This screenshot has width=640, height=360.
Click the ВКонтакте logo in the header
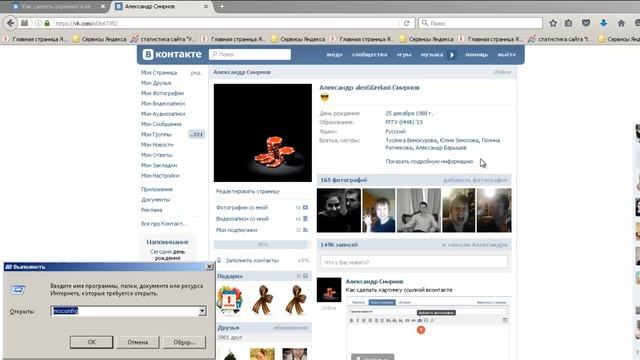[172, 54]
